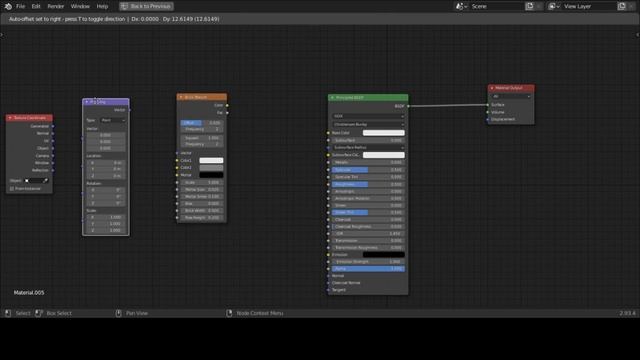Image resolution: width=640 pixels, height=360 pixels.
Task: Click the Generated output socket
Action: (53, 126)
